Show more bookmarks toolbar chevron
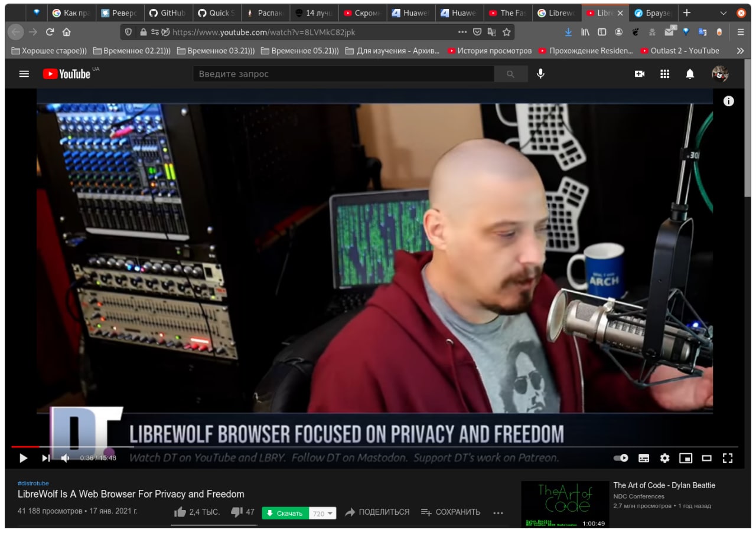The image size is (756, 533). 740,51
